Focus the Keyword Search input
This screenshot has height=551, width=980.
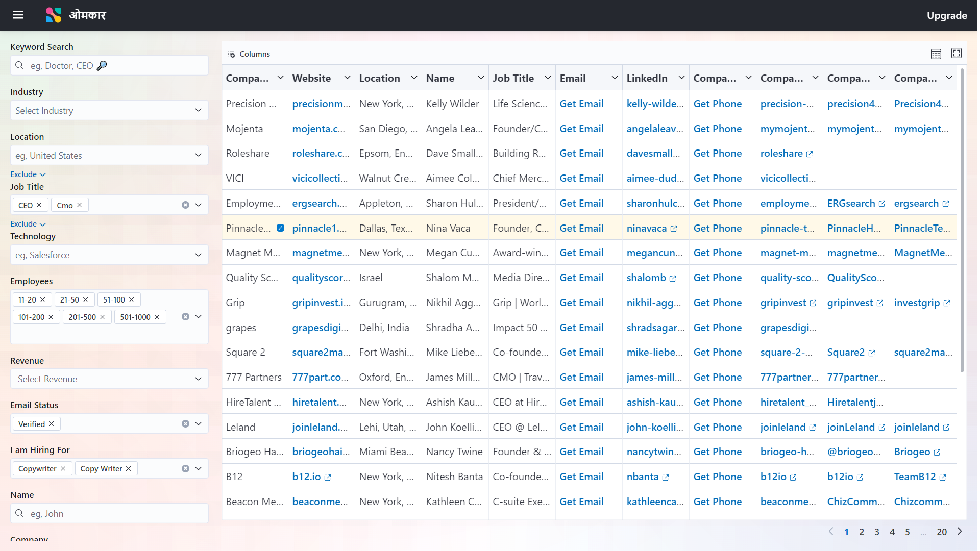(109, 65)
